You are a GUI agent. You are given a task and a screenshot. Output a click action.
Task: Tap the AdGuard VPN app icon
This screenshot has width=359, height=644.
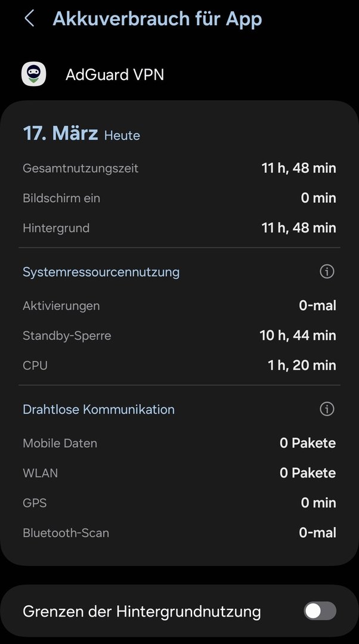coord(34,75)
